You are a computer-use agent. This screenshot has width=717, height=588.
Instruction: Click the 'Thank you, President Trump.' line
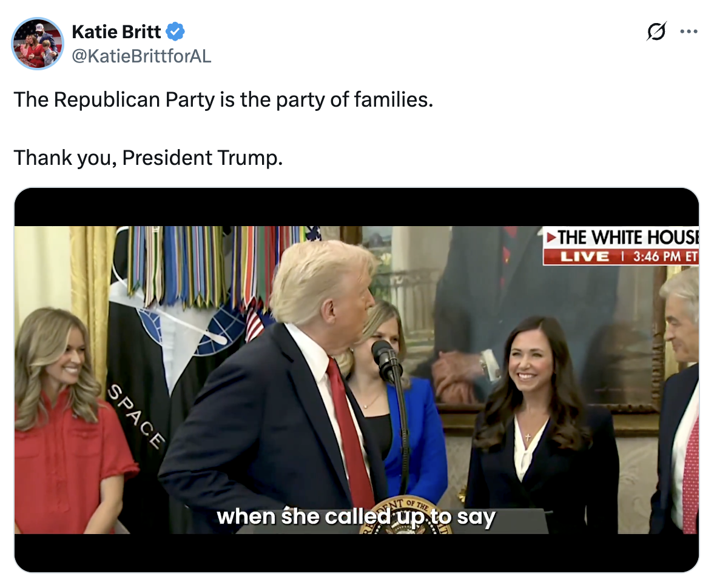148,158
